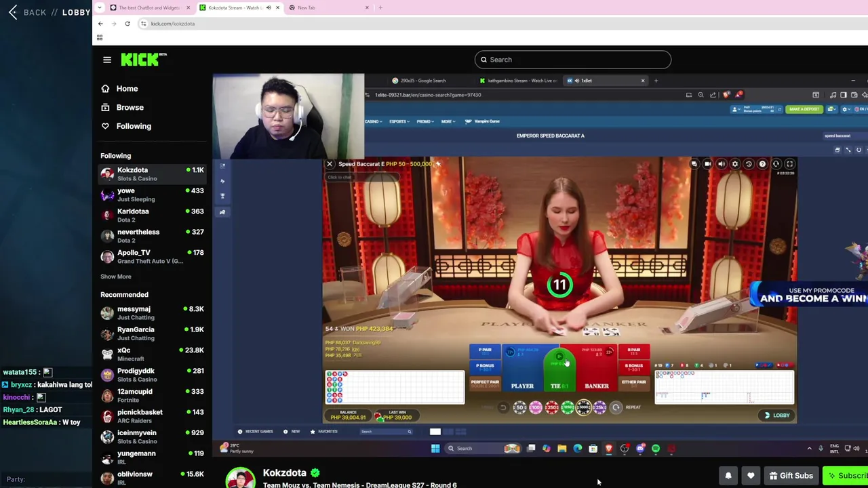
Task: Expand the ESPORTS menu on 1xBet
Action: coord(399,121)
